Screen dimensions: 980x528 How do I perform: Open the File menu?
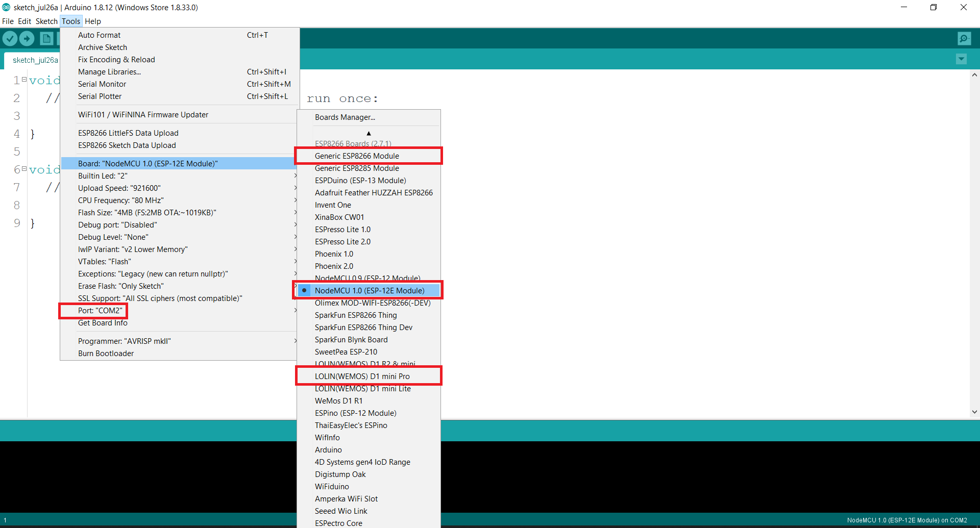click(x=8, y=21)
